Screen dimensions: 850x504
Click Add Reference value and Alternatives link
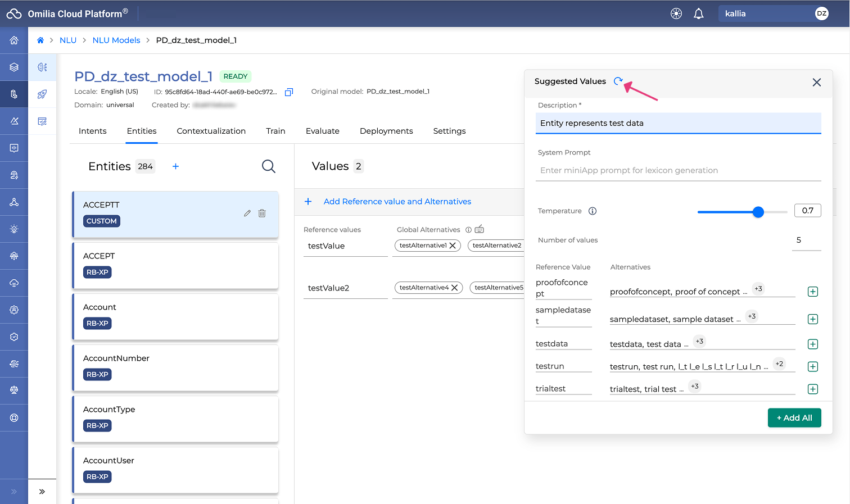(x=397, y=202)
